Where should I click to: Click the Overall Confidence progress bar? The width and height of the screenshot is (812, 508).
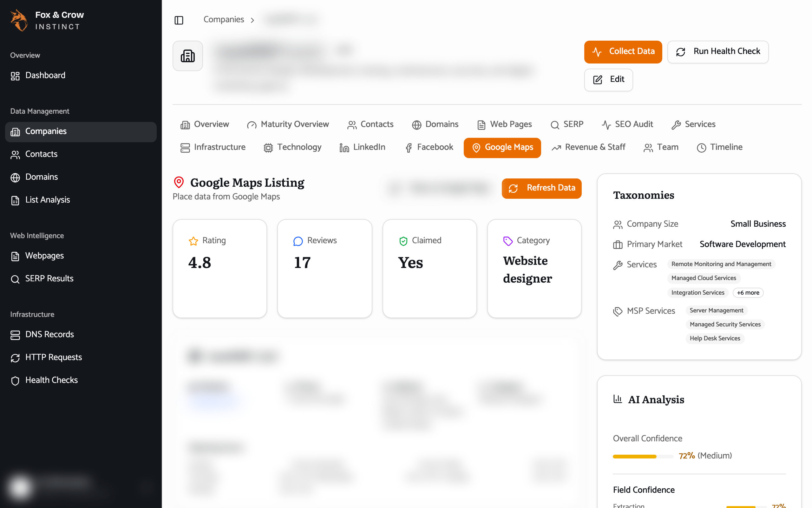point(643,456)
